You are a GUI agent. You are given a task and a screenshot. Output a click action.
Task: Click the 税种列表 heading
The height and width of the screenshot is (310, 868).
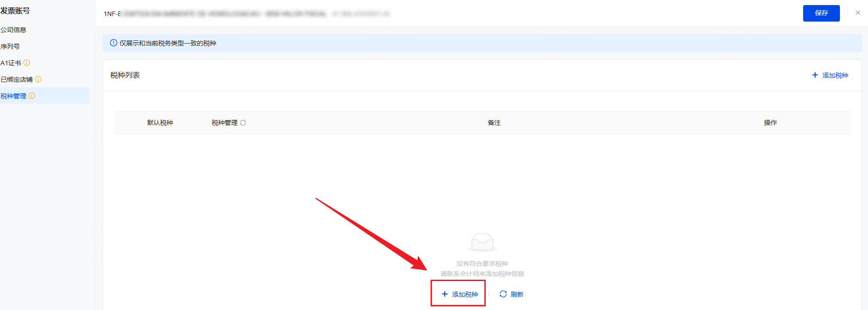tap(125, 75)
